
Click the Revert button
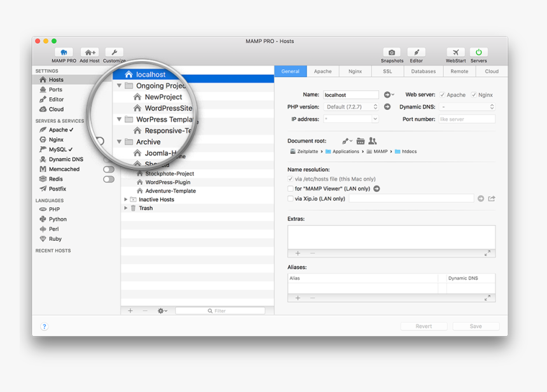point(424,326)
